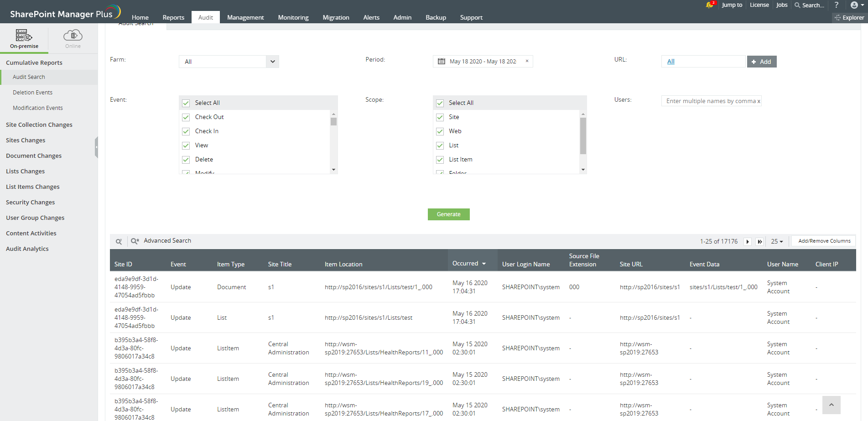Click the Scope list scrollbar

pyautogui.click(x=583, y=137)
